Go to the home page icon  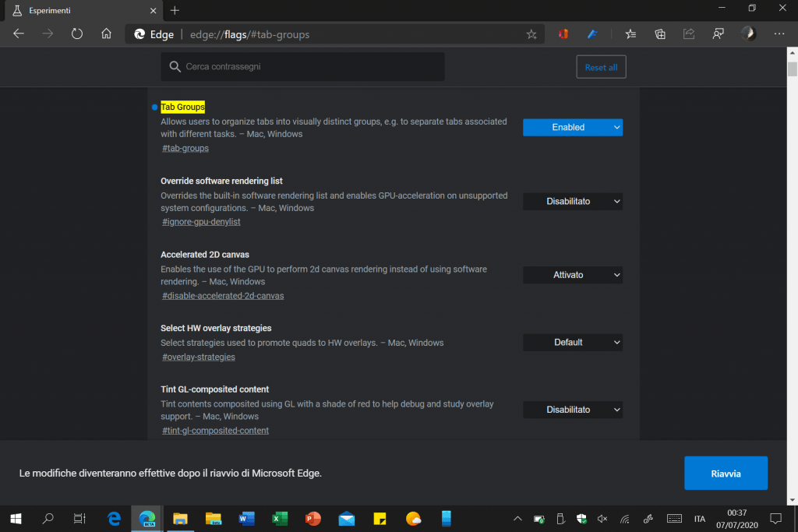[107, 34]
